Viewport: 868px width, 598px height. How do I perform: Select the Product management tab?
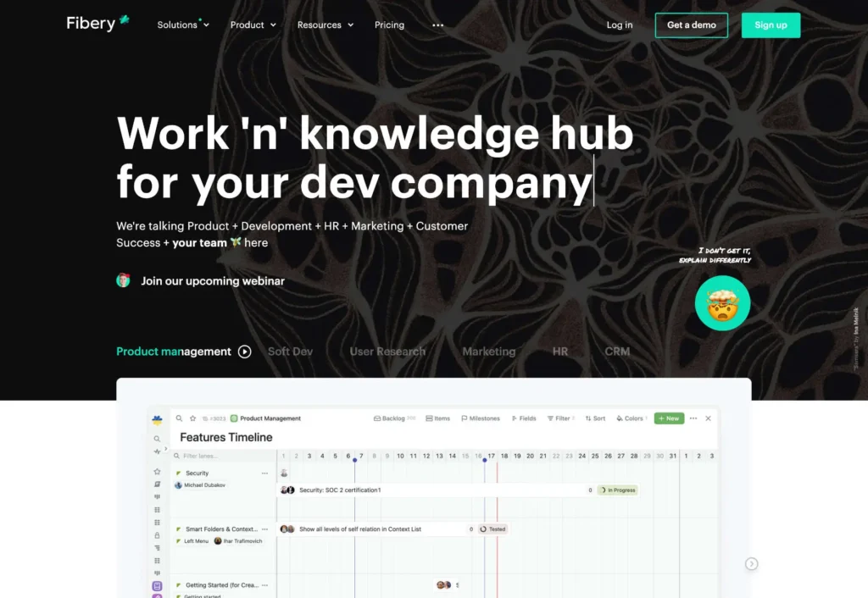point(173,352)
